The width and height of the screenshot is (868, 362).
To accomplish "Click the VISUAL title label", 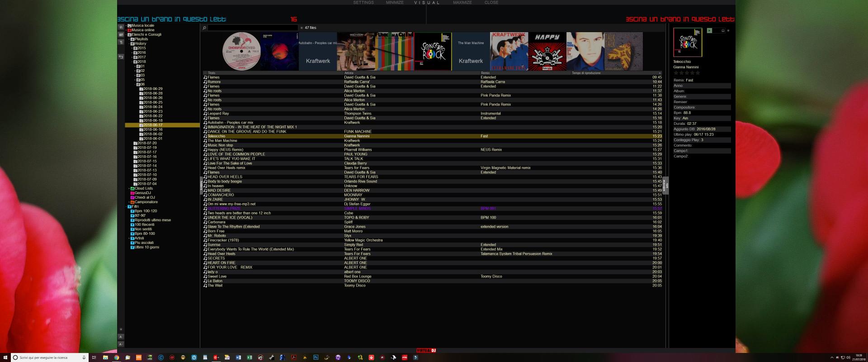I will pos(427,3).
